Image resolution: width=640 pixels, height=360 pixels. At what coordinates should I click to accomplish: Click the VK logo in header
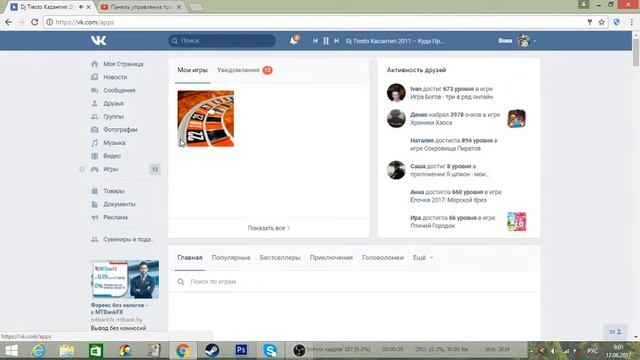point(98,40)
